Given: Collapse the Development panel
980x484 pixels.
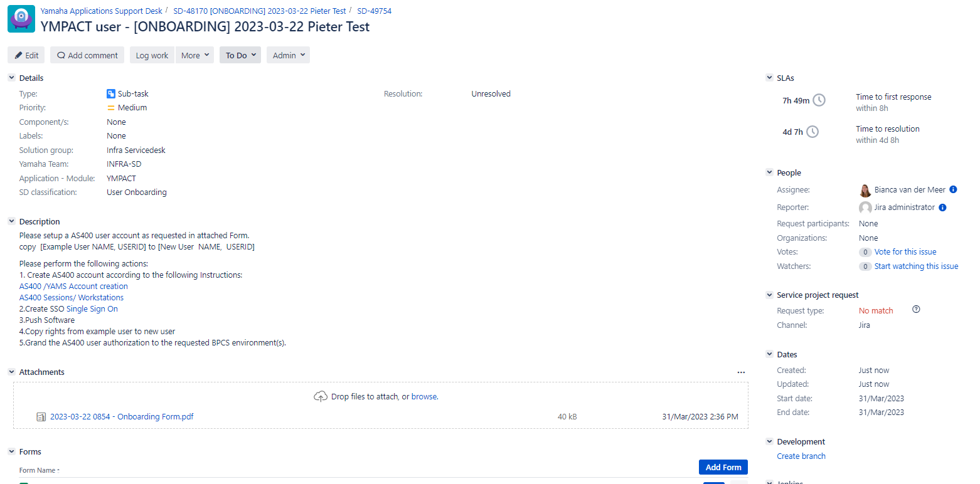Looking at the screenshot, I should (x=770, y=441).
